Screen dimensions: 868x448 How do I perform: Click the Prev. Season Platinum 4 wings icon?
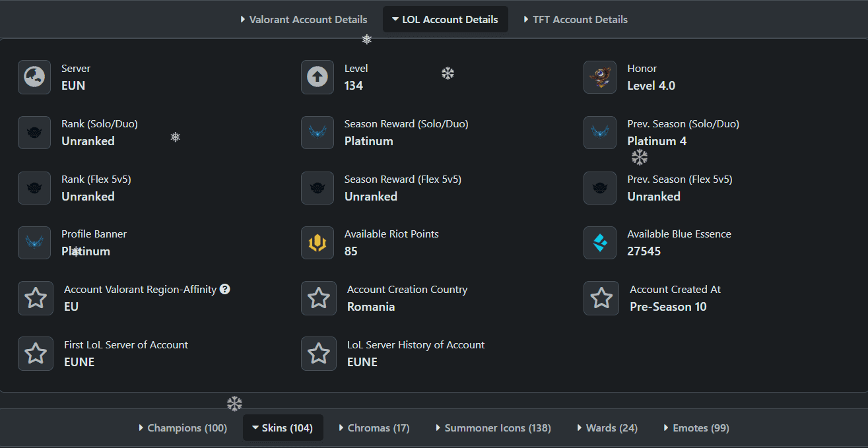click(x=600, y=133)
